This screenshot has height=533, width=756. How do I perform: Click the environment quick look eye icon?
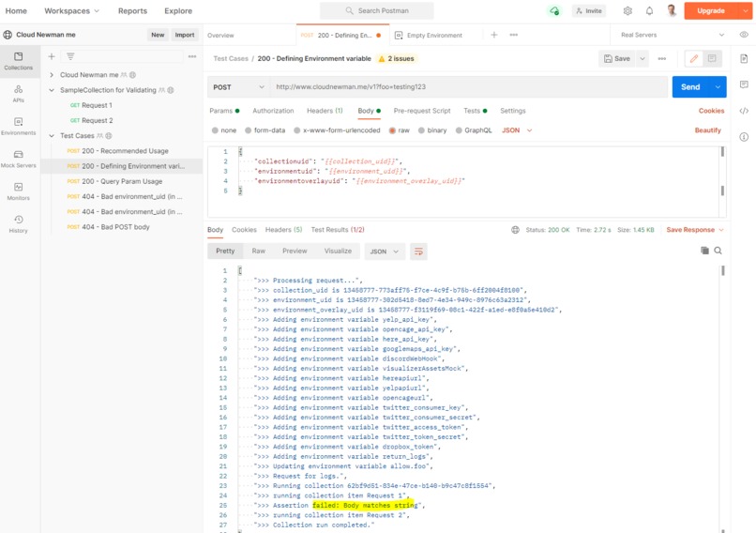[x=744, y=35]
